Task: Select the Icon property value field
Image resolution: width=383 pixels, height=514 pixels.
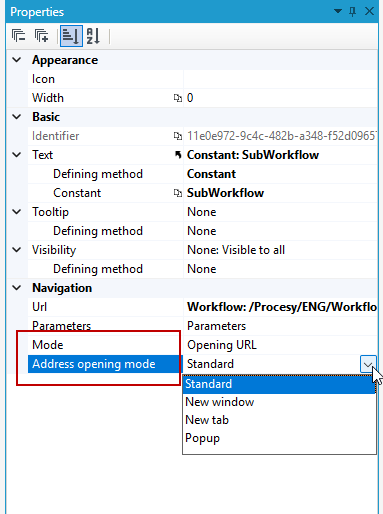Action: point(280,79)
